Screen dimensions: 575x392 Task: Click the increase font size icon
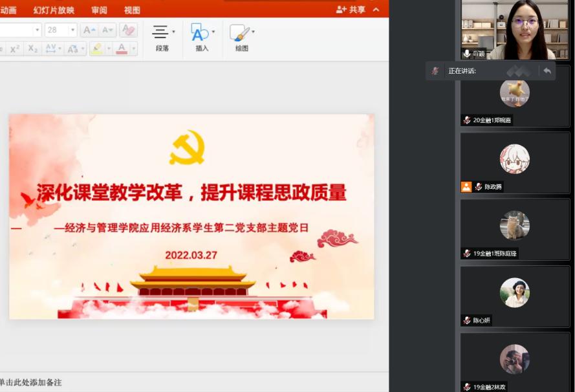tap(89, 30)
